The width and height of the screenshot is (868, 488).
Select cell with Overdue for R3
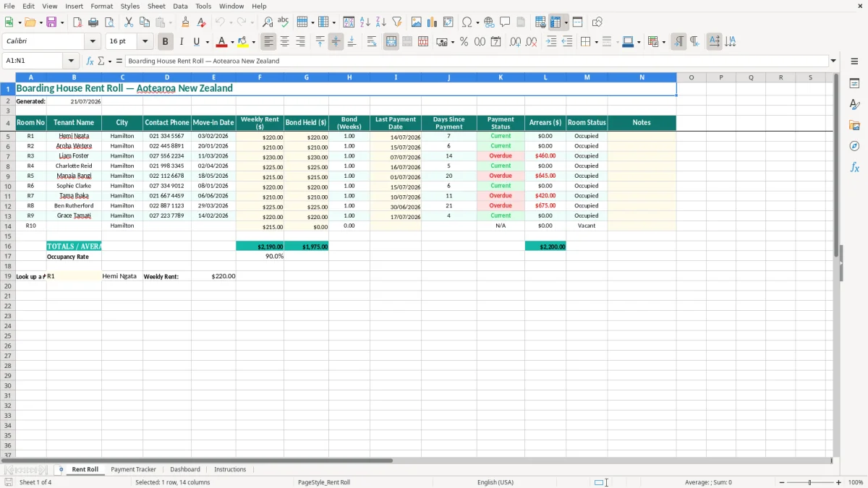(501, 156)
